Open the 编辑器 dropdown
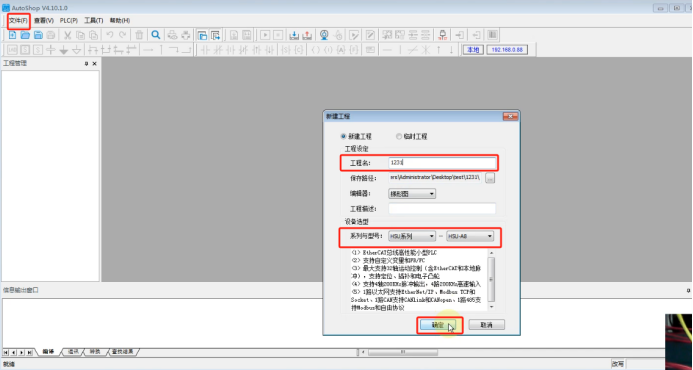The width and height of the screenshot is (693, 370). point(412,194)
